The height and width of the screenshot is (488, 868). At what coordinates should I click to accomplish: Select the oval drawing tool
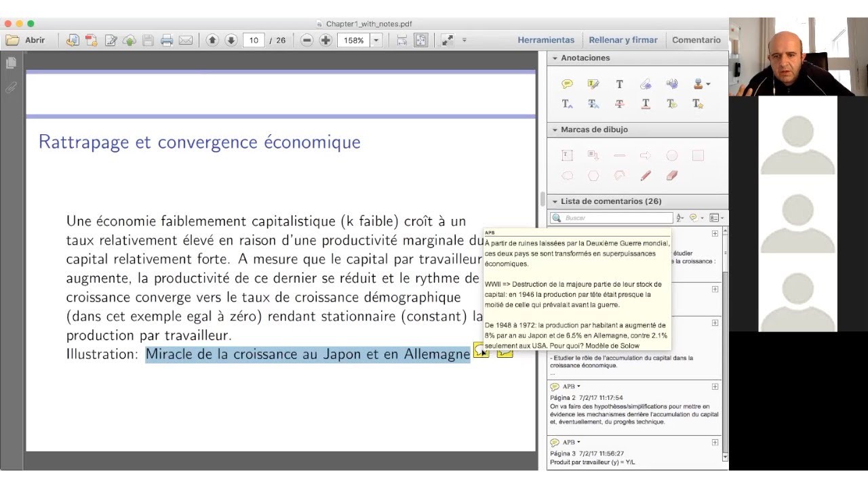pyautogui.click(x=671, y=155)
